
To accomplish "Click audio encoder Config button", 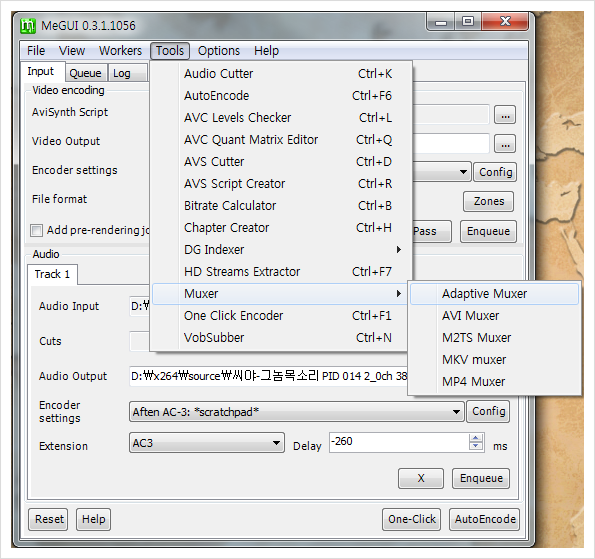I will coord(488,411).
